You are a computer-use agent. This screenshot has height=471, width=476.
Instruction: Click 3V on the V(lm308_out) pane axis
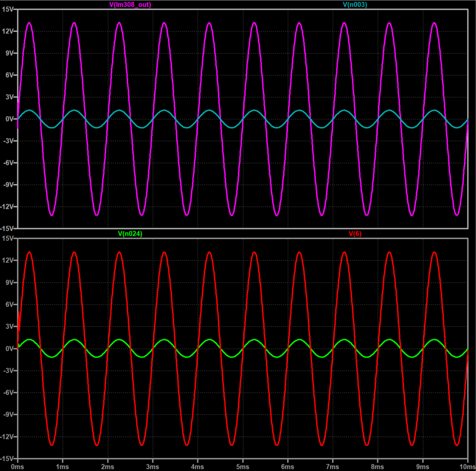(9, 97)
